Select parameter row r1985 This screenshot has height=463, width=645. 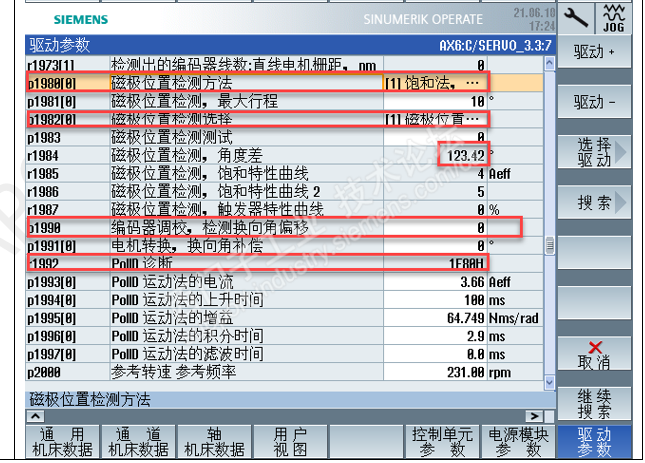(284, 174)
